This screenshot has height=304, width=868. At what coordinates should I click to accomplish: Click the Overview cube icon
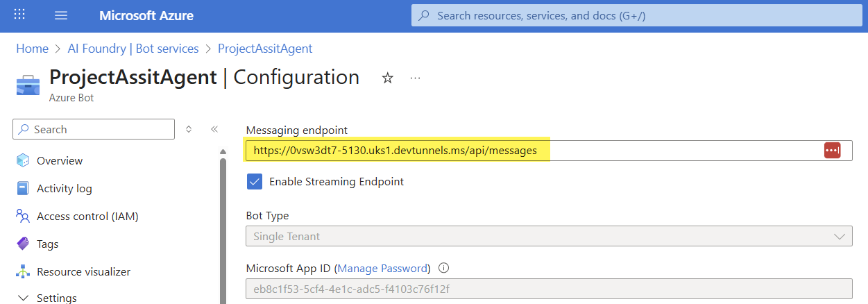click(x=23, y=160)
